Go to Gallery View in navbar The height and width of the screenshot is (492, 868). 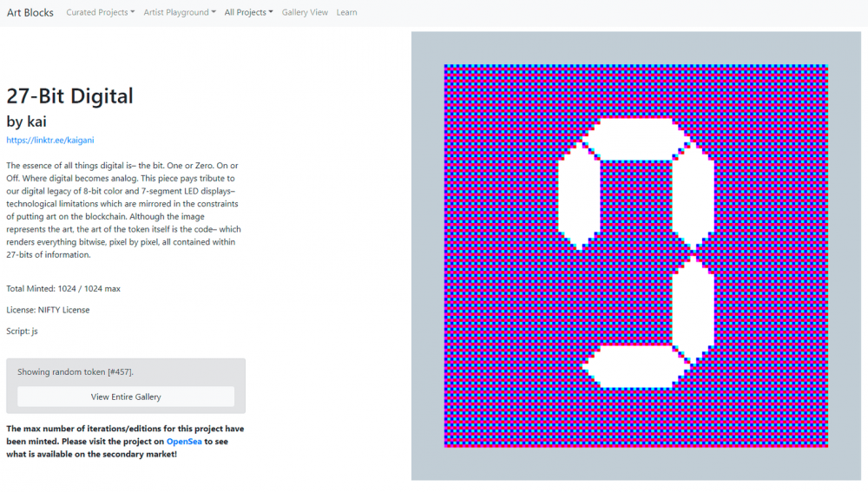point(305,12)
